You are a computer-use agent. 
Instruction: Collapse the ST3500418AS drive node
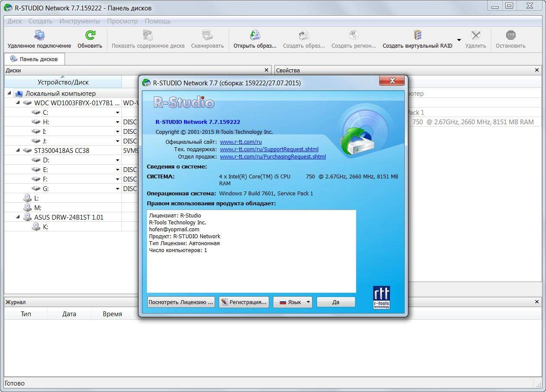(x=18, y=151)
